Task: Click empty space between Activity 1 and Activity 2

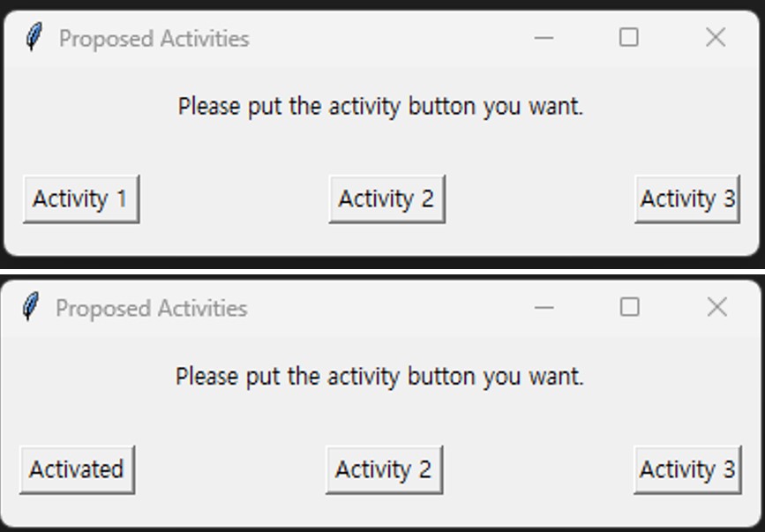Action: coord(234,199)
